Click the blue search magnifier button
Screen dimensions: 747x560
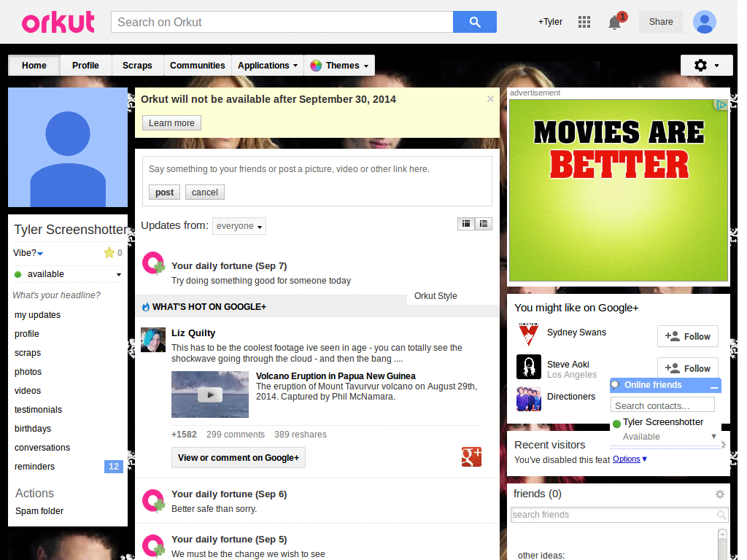coord(474,22)
